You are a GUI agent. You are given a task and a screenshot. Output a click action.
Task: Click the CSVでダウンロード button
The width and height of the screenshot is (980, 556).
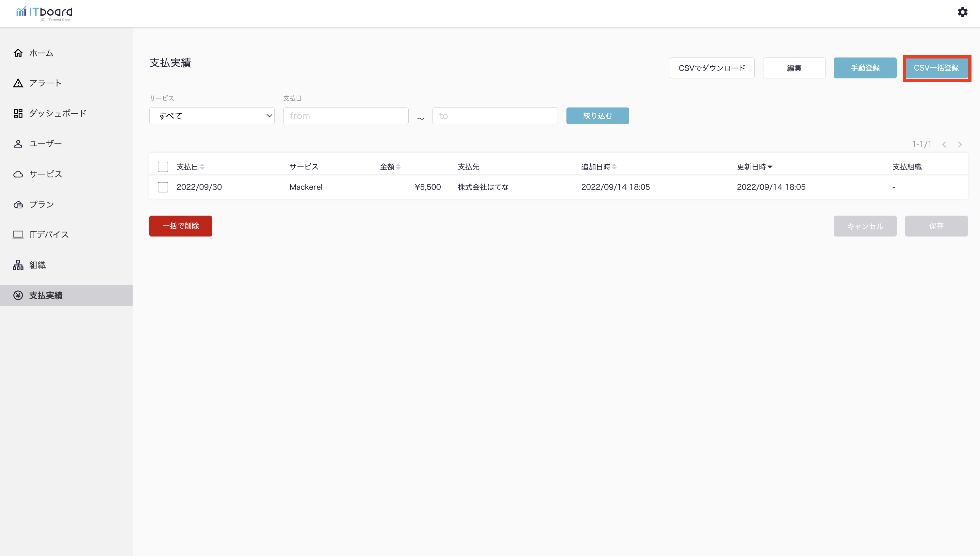[711, 68]
